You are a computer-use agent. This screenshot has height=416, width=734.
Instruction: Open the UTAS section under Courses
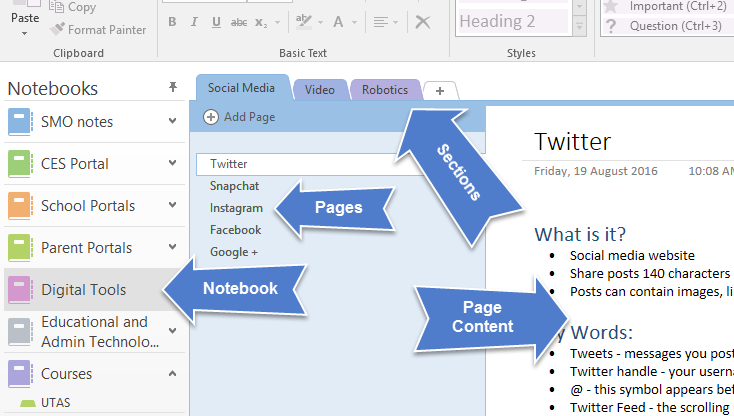[56, 403]
